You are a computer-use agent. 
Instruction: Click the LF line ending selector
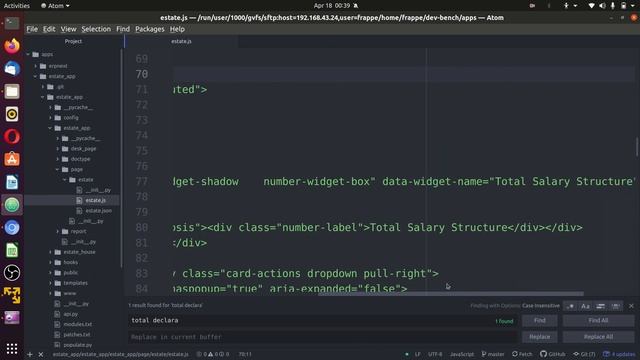[418, 354]
